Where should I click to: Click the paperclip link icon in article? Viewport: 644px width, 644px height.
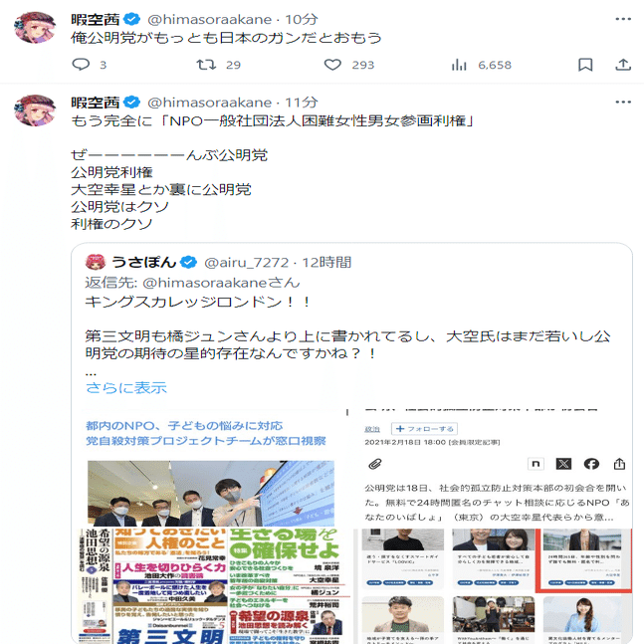(375, 464)
